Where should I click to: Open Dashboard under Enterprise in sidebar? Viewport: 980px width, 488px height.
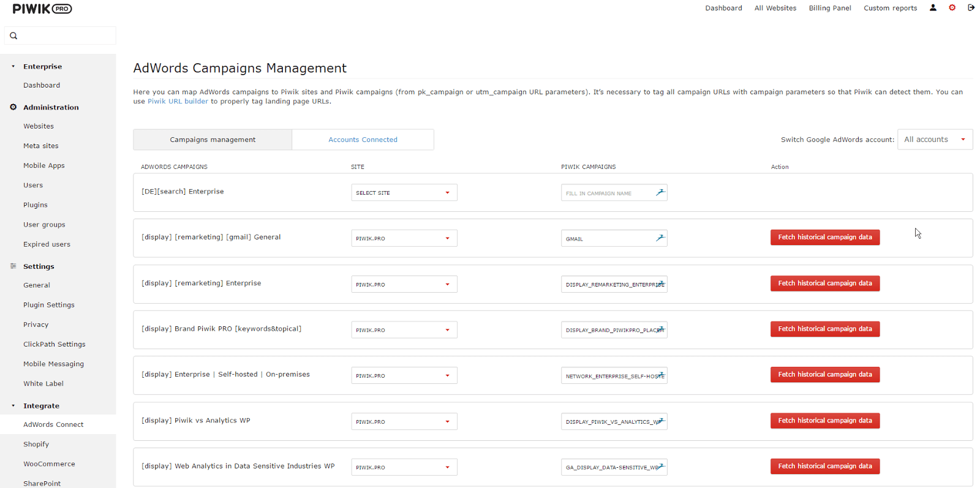[x=42, y=85]
